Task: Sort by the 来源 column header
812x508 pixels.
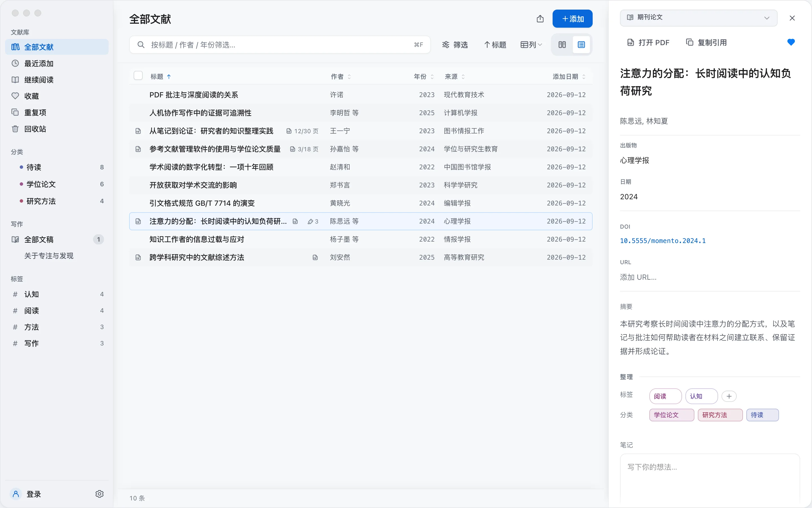Action: (x=455, y=76)
